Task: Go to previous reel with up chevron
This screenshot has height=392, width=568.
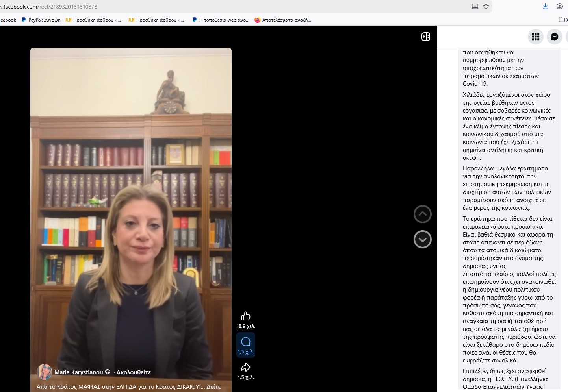Action: tap(423, 214)
